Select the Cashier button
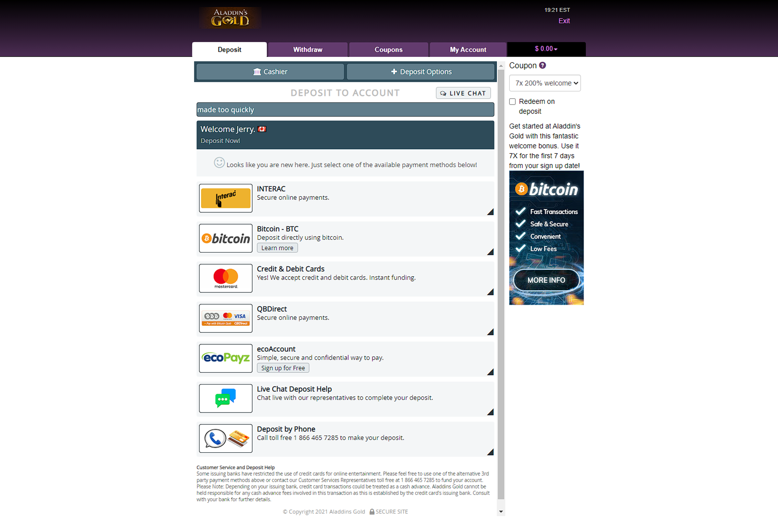The image size is (778, 532). (x=270, y=72)
